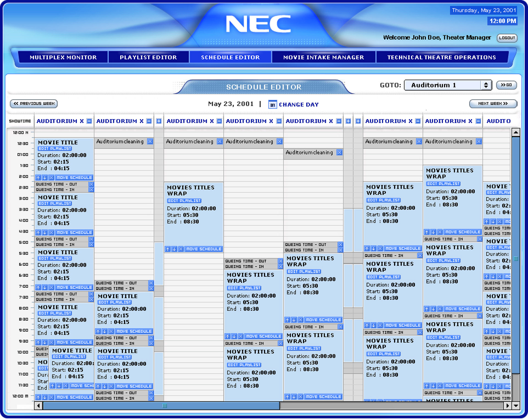Viewport: 528px width, 420px height.
Task: Open the MULTIPLEX MONITOR tab
Action: tap(63, 57)
